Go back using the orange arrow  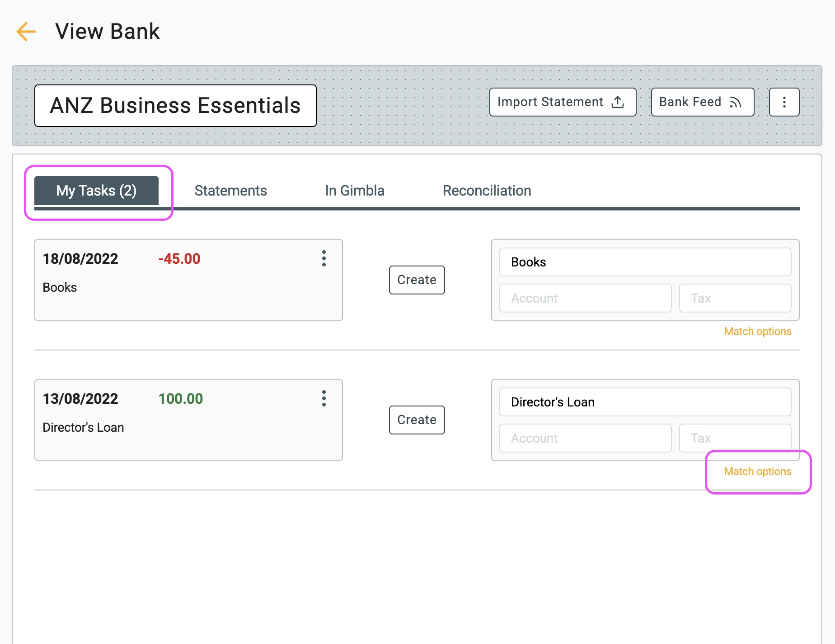coord(26,32)
